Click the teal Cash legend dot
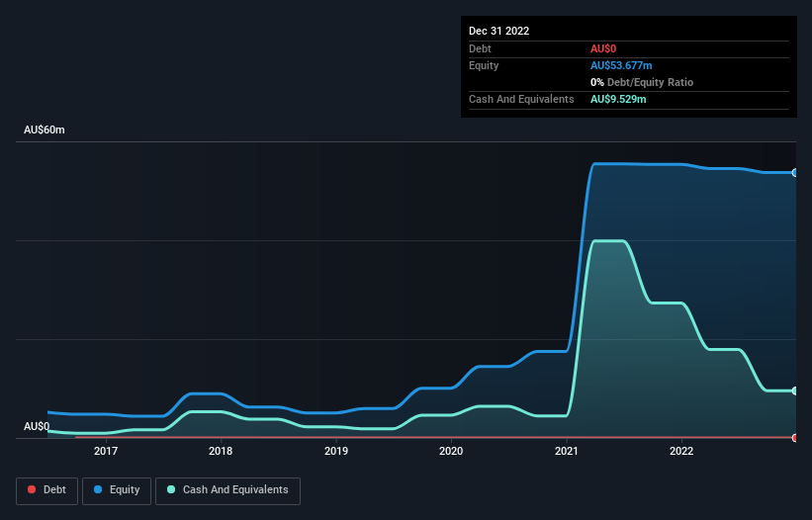The width and height of the screenshot is (812, 520). [x=171, y=489]
